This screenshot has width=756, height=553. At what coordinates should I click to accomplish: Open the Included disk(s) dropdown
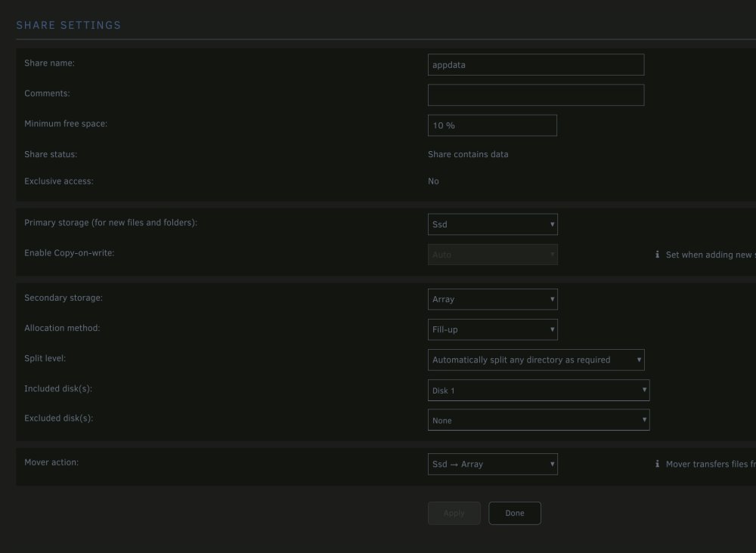(538, 390)
